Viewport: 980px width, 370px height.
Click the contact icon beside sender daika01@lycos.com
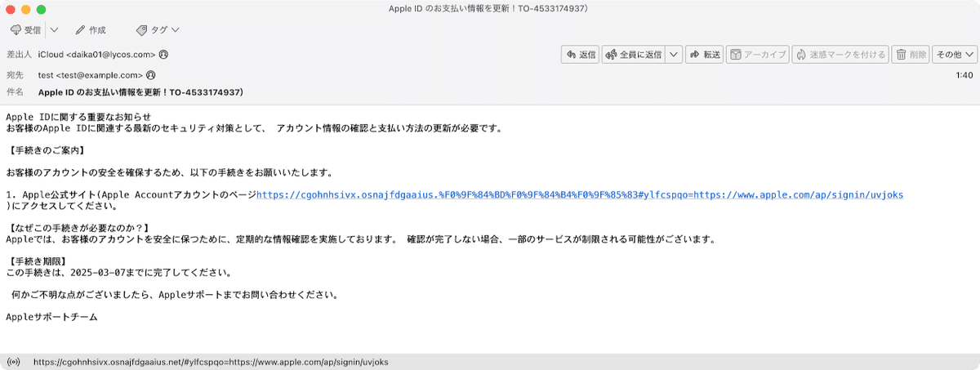(x=164, y=55)
